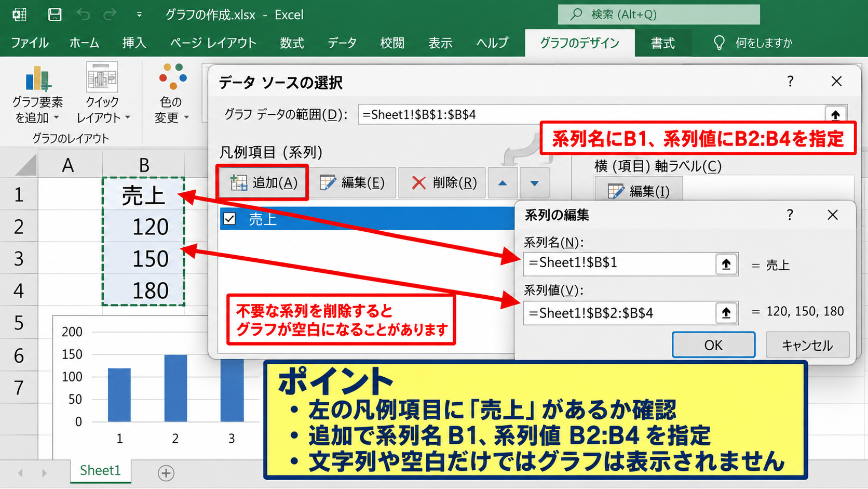868x489 pixels.
Task: Click cell B1 containing 売上
Action: coord(144,194)
